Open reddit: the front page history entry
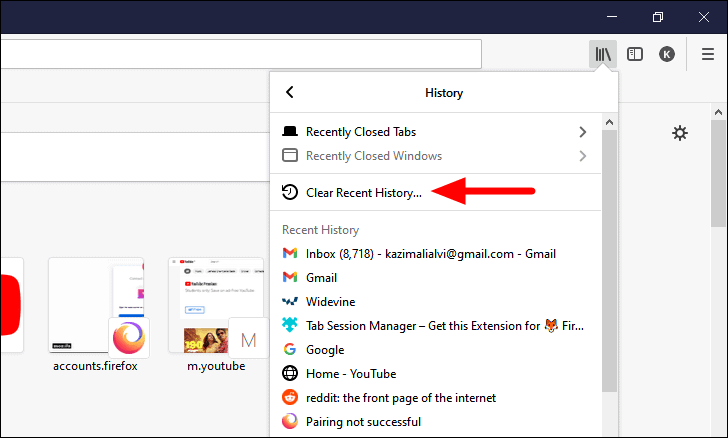 point(435,398)
